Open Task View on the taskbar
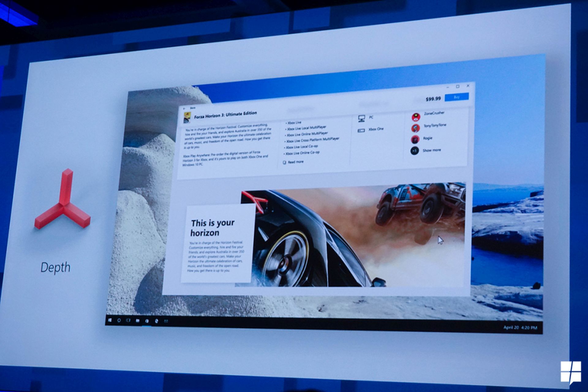The width and height of the screenshot is (588, 392). point(128,320)
